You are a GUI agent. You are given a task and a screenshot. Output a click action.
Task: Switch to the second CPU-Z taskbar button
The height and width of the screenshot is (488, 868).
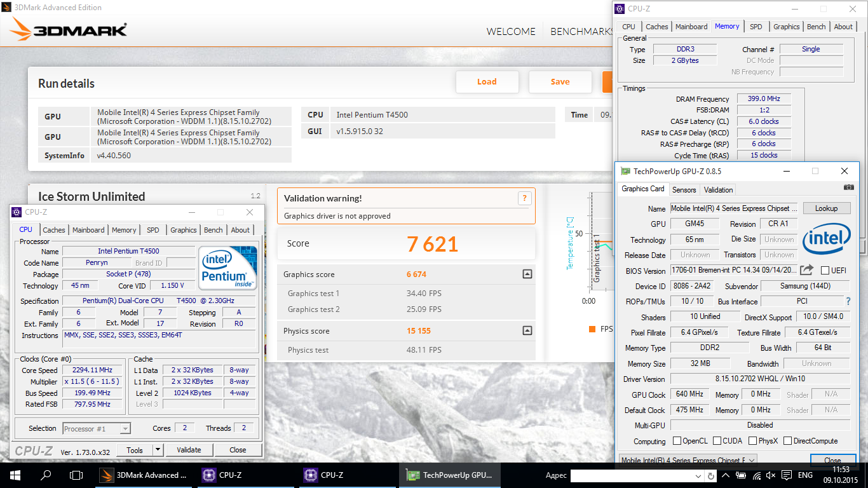pyautogui.click(x=348, y=475)
